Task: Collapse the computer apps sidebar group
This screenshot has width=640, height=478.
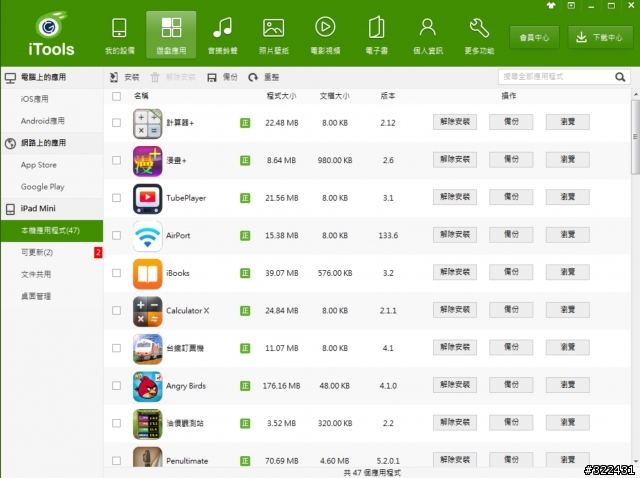Action: coord(52,77)
